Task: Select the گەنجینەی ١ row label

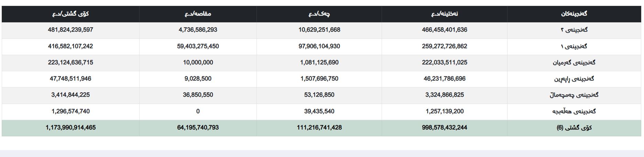Action: point(574,46)
